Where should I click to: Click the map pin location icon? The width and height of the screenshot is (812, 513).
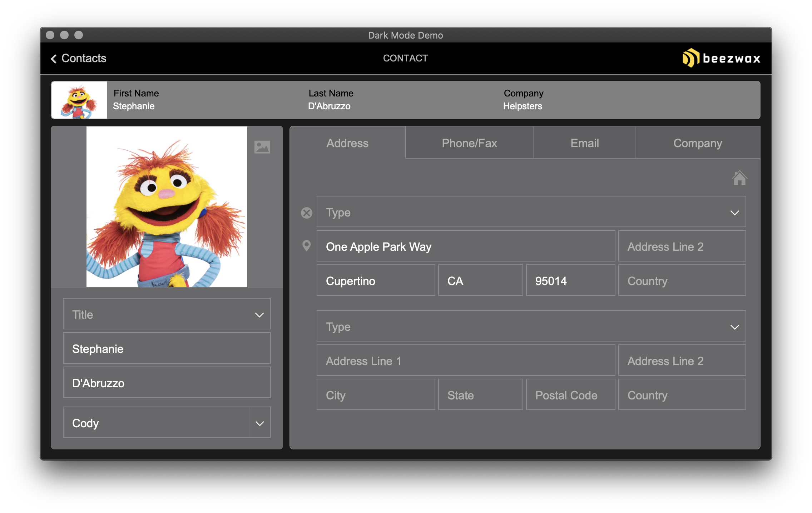(306, 246)
